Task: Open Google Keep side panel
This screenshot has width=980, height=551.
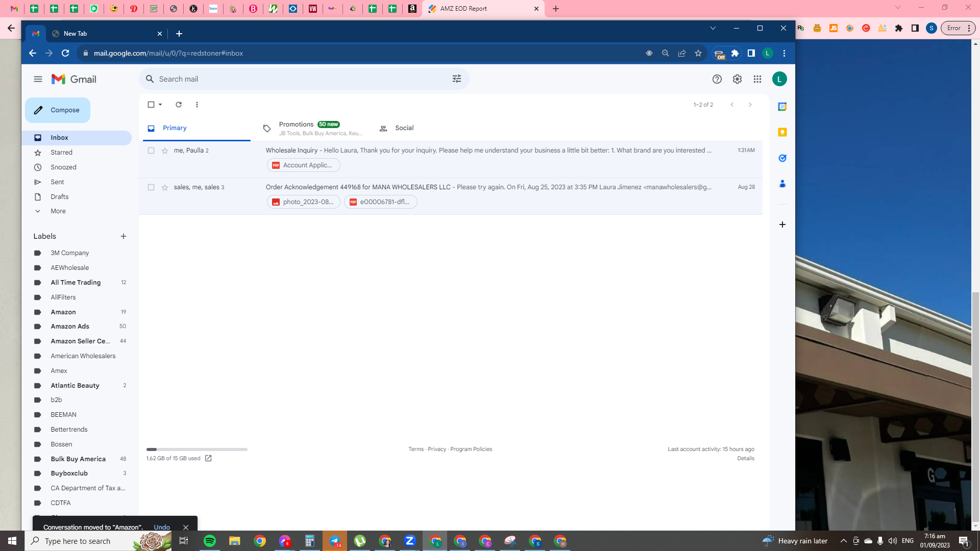Action: (x=782, y=132)
